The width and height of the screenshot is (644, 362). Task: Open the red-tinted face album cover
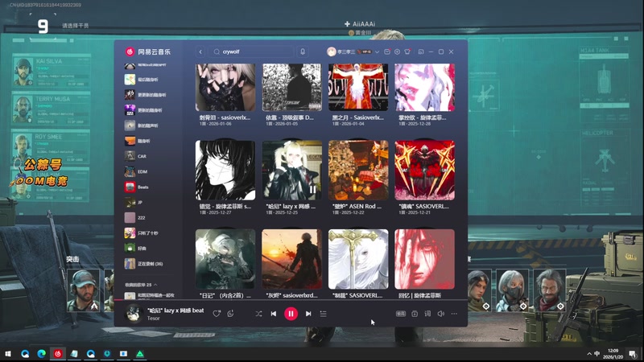pyautogui.click(x=425, y=259)
